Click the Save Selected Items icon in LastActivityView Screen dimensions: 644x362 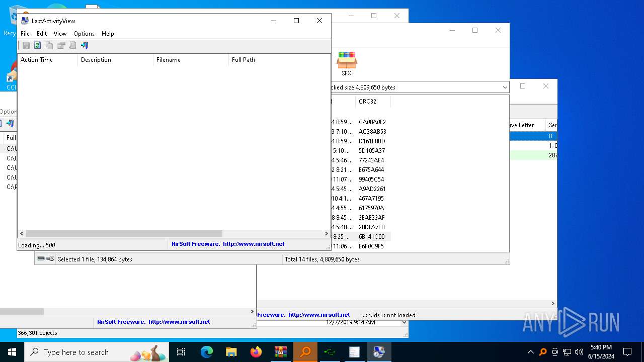click(26, 45)
